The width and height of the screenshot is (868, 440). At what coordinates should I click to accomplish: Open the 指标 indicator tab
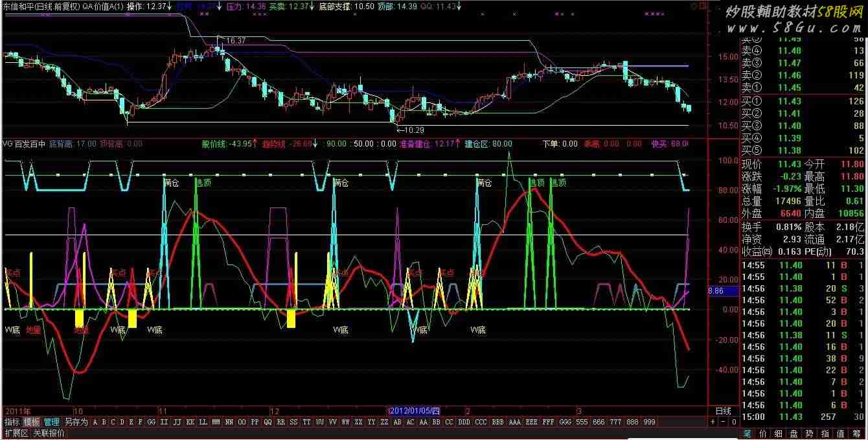coord(13,422)
